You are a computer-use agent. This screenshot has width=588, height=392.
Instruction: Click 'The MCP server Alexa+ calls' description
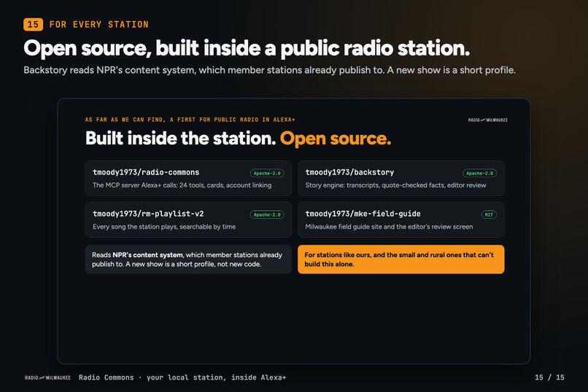point(182,185)
